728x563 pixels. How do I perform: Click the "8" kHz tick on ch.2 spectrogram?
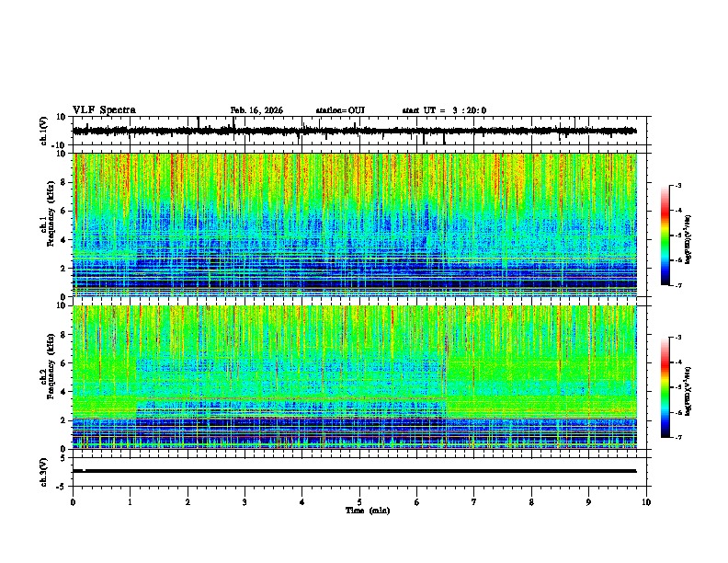click(x=63, y=335)
